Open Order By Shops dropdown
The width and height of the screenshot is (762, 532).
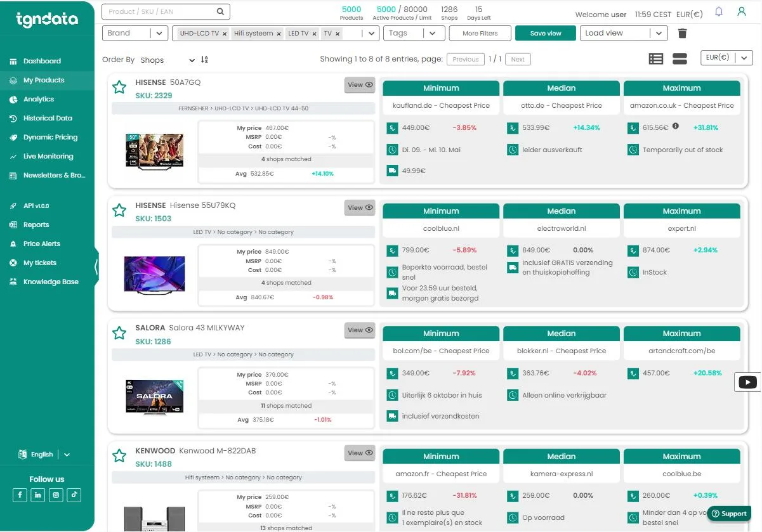pos(168,60)
